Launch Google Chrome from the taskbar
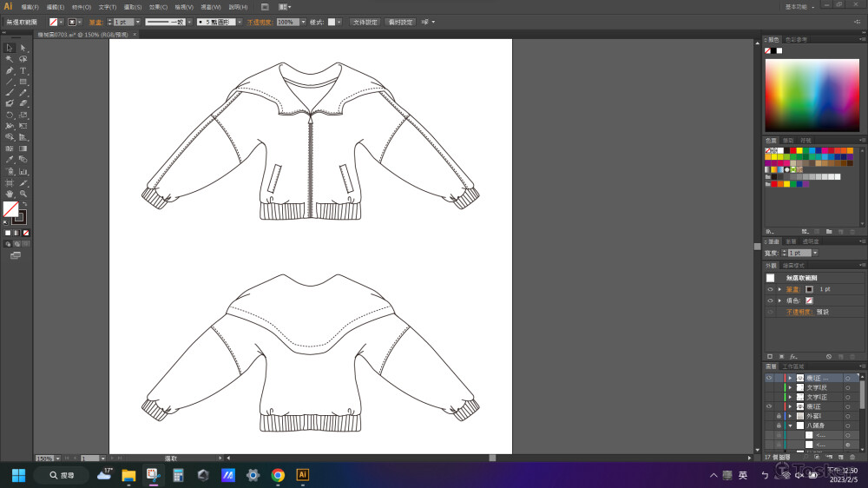 278,475
